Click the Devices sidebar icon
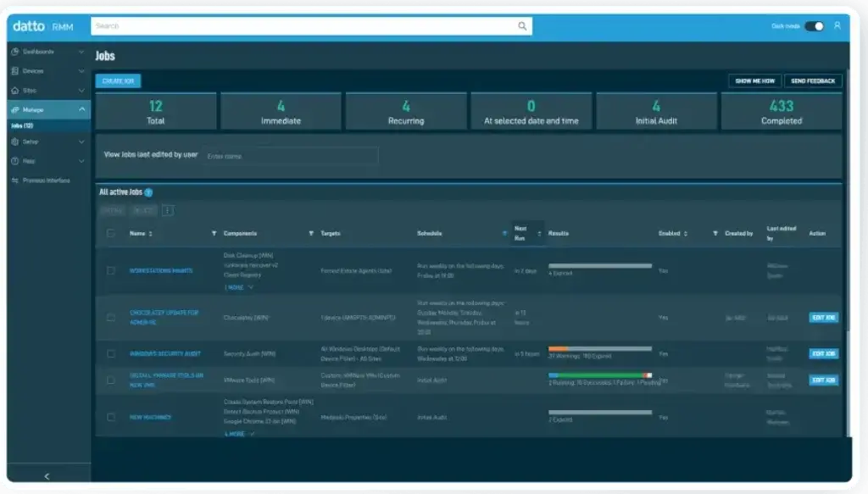 coord(15,71)
